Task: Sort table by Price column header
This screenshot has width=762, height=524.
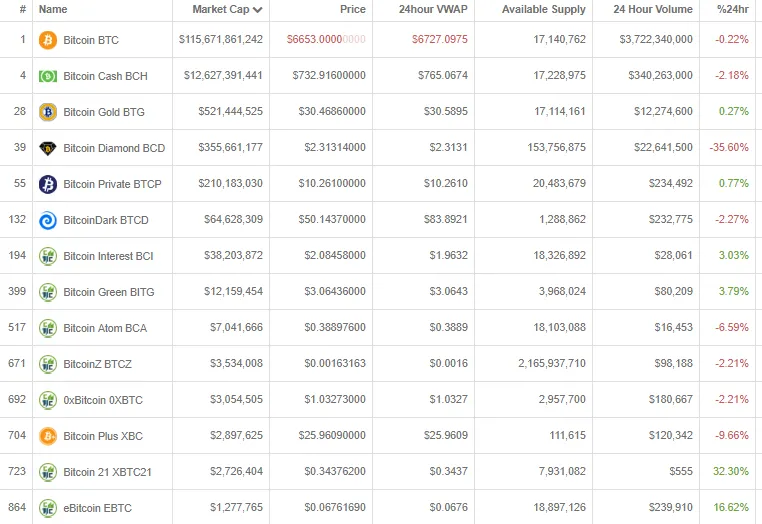Action: click(353, 9)
